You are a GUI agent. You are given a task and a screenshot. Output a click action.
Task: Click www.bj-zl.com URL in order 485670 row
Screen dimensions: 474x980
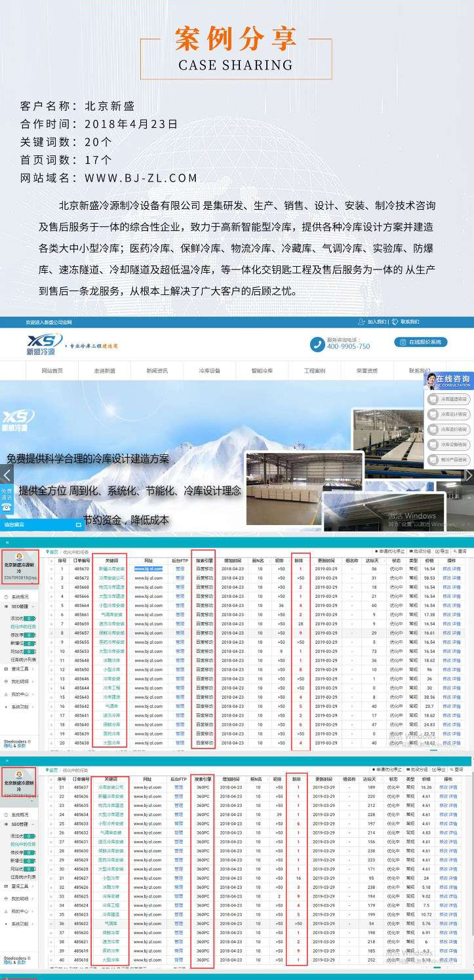point(148,569)
